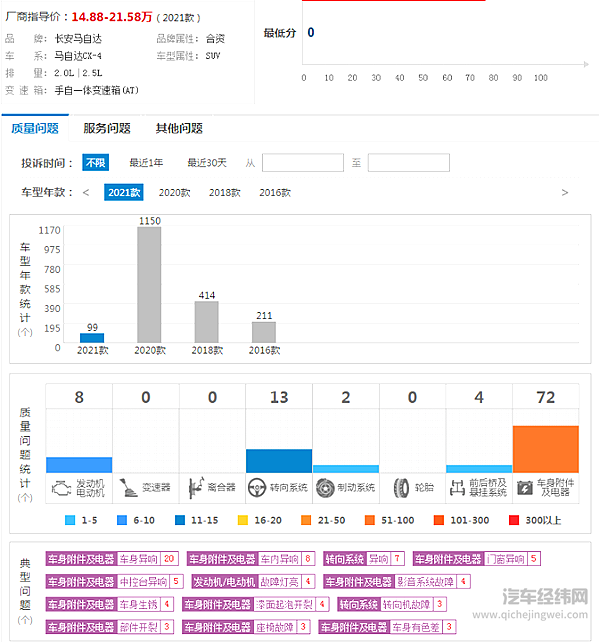The image size is (600, 643).
Task: Click the axle and suspension icon
Action: [457, 488]
